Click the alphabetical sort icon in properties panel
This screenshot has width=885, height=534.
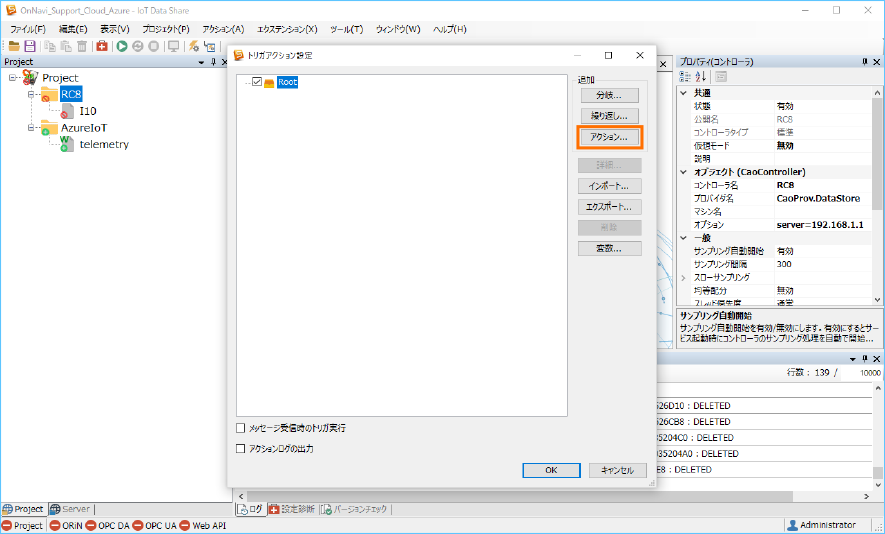tap(701, 77)
